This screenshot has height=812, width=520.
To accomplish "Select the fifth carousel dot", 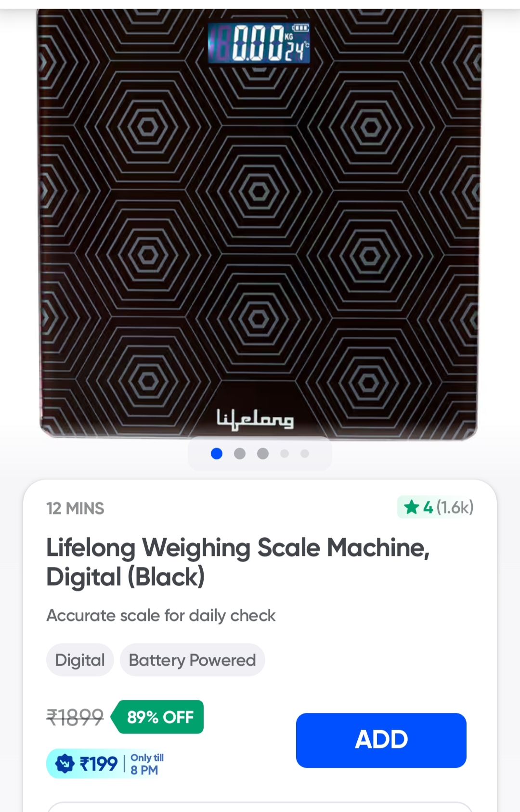I will point(304,453).
